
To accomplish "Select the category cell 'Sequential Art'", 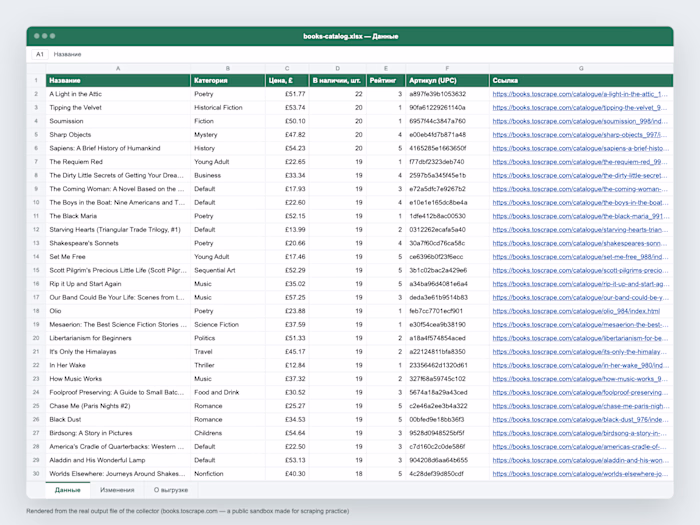I will pos(228,270).
